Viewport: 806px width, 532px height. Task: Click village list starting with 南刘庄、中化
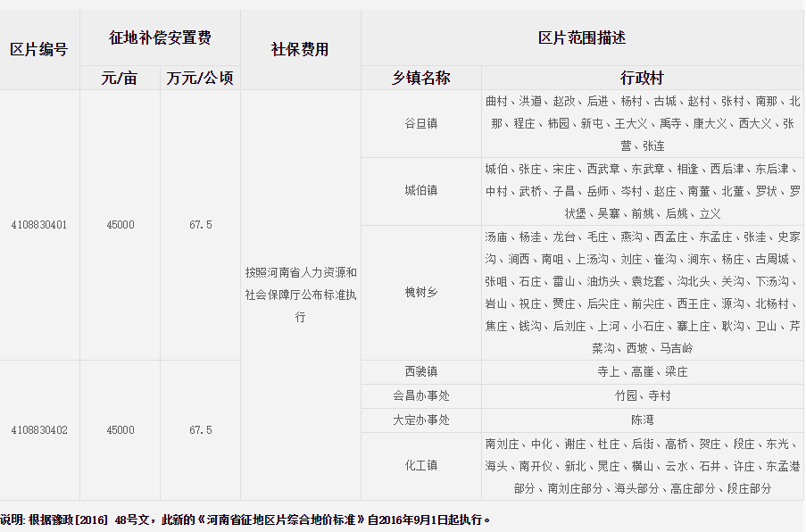tap(643, 466)
